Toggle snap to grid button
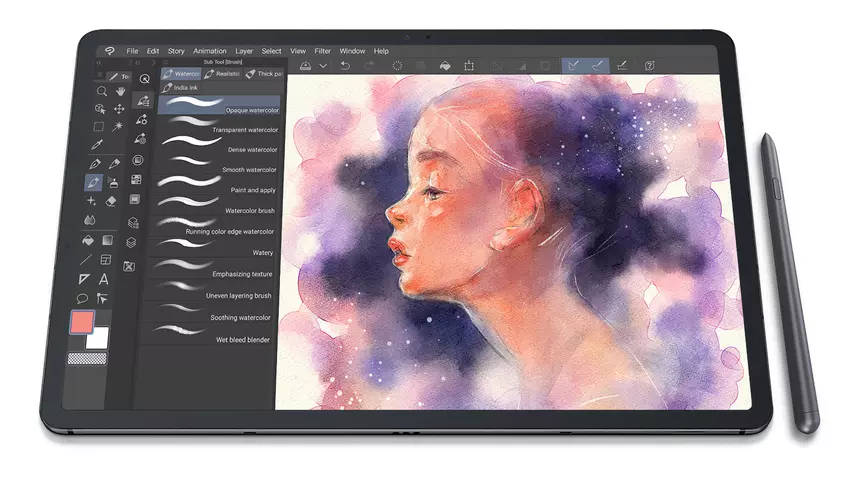Screen dimensions: 850x478 click(623, 66)
